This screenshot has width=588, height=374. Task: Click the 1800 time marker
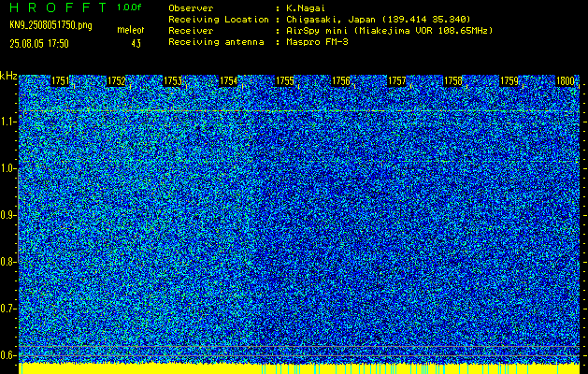point(566,81)
